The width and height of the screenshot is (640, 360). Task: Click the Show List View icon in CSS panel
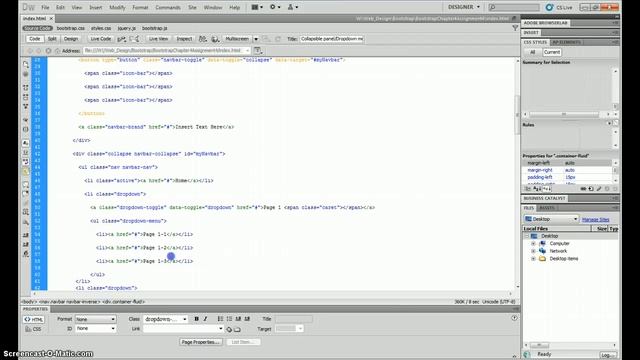point(537,189)
